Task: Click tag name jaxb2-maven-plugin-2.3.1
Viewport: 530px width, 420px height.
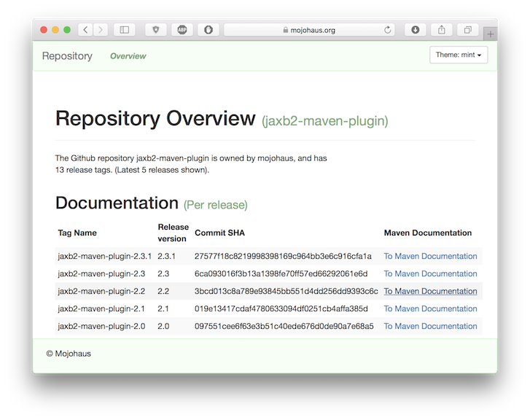Action: [x=104, y=257]
